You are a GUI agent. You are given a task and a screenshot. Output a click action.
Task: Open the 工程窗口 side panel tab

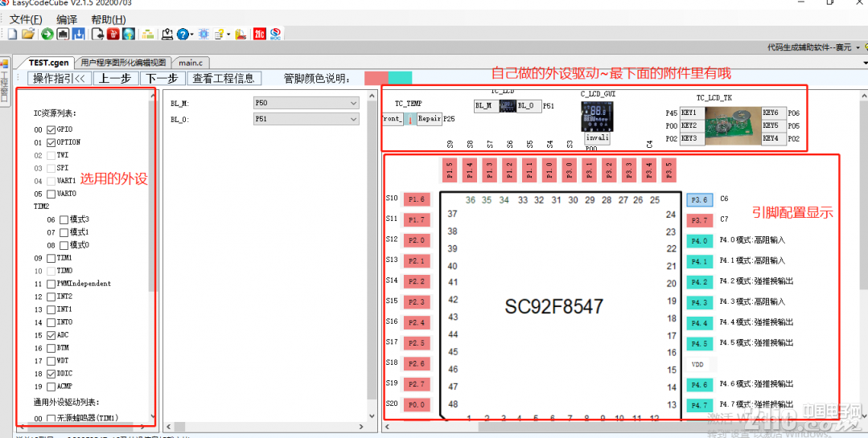click(4, 80)
